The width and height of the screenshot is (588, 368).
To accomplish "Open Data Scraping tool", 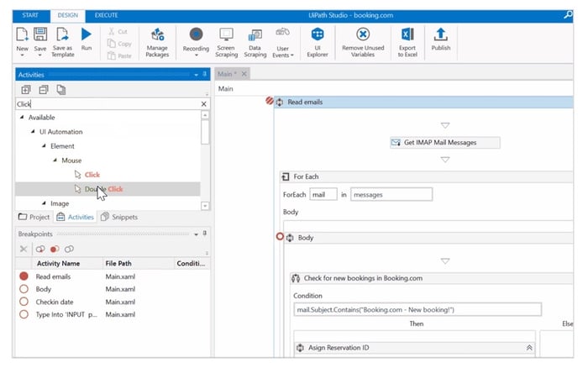I will pos(255,42).
